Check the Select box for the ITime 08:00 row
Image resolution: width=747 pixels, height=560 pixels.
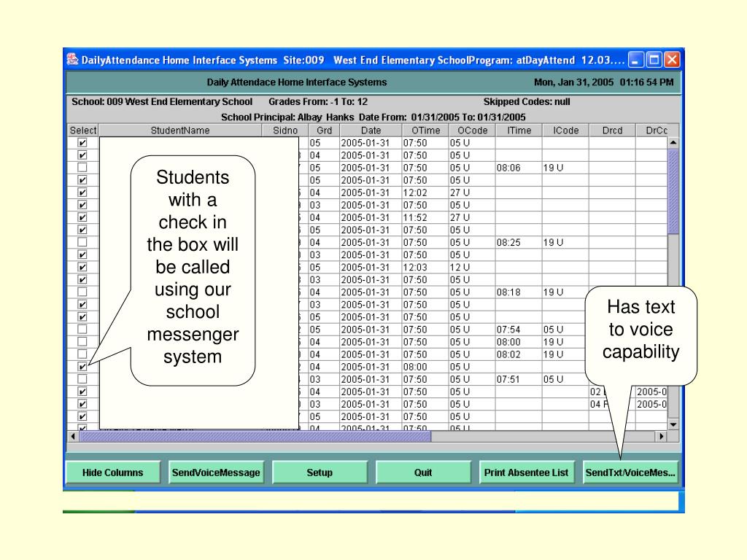pos(82,341)
